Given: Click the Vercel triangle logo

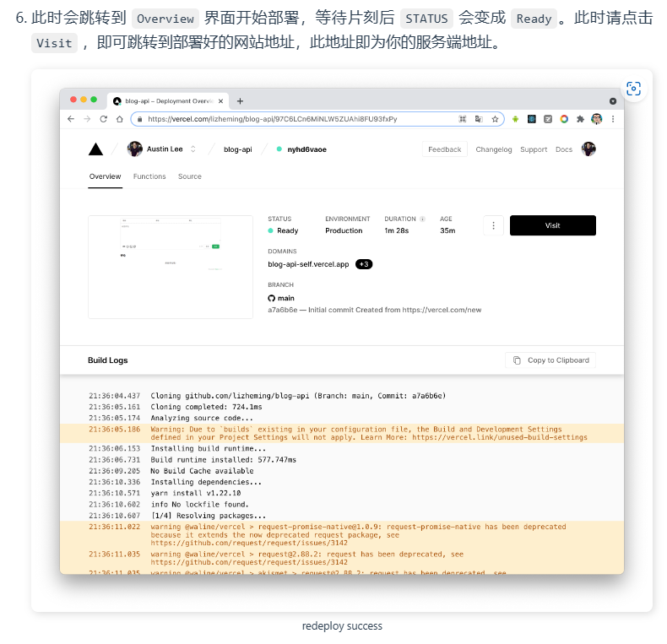Looking at the screenshot, I should (95, 149).
